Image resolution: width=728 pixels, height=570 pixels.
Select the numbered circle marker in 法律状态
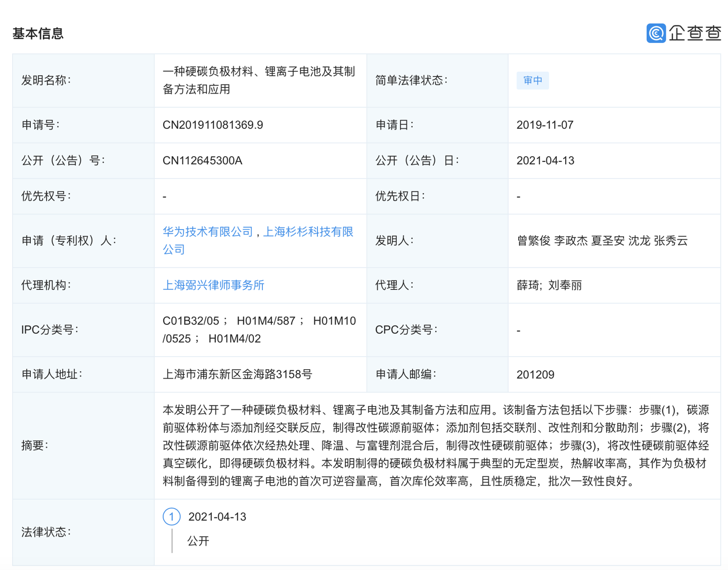pyautogui.click(x=172, y=516)
